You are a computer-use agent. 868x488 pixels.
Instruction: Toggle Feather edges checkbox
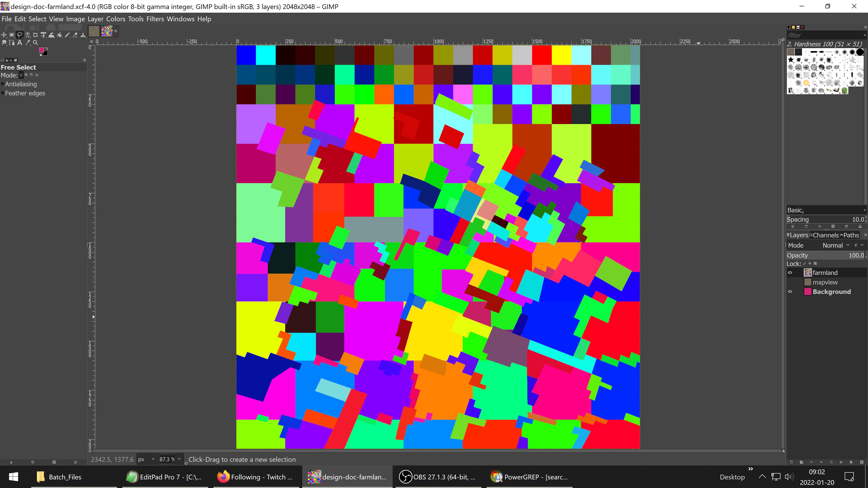3,93
